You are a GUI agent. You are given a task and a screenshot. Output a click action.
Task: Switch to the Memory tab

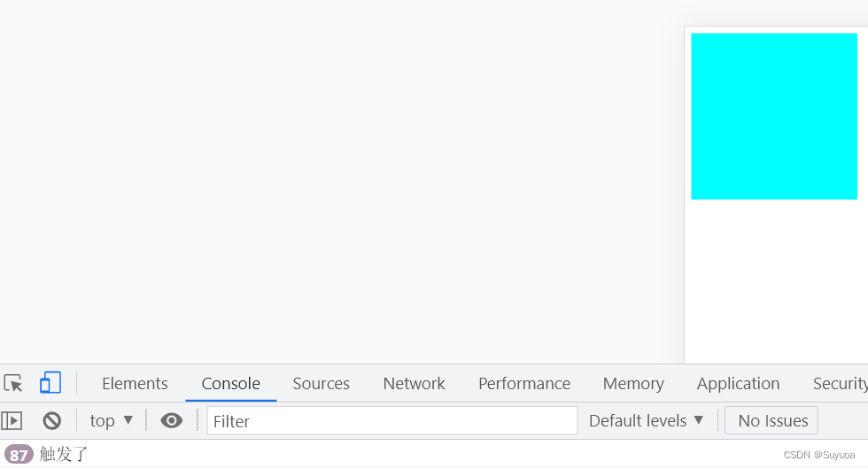pyautogui.click(x=633, y=384)
